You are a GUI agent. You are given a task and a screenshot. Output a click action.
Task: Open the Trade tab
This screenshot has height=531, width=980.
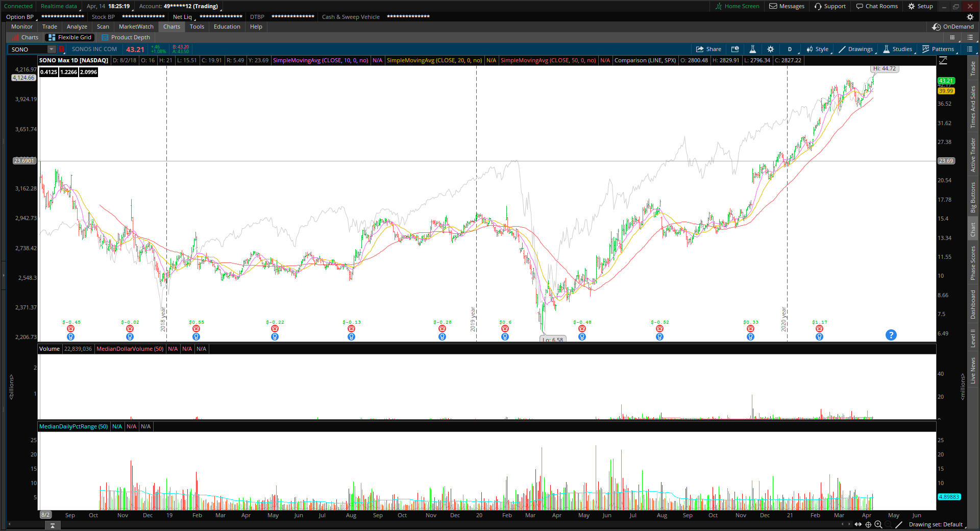50,27
